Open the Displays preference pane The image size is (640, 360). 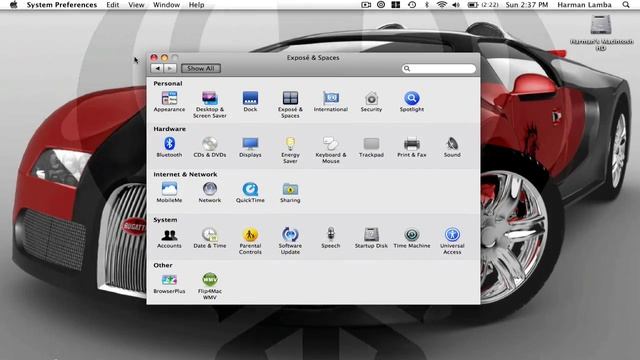coord(250,147)
